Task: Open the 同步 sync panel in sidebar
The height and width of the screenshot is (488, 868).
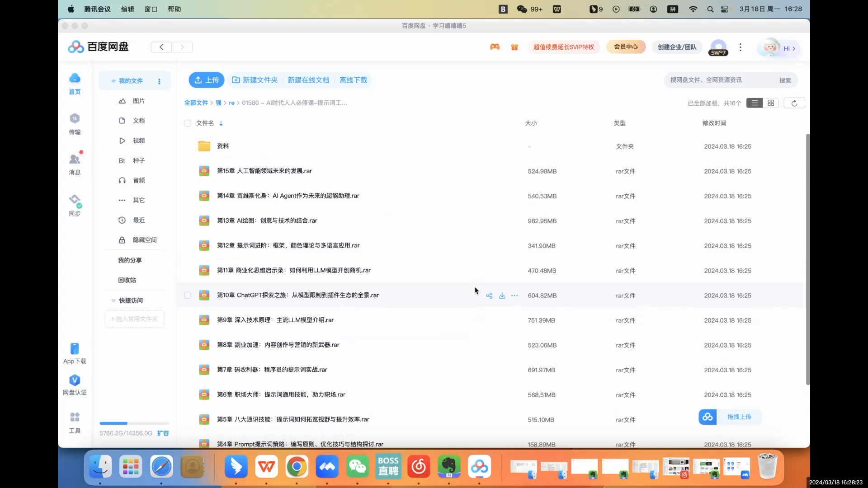Action: (x=75, y=205)
